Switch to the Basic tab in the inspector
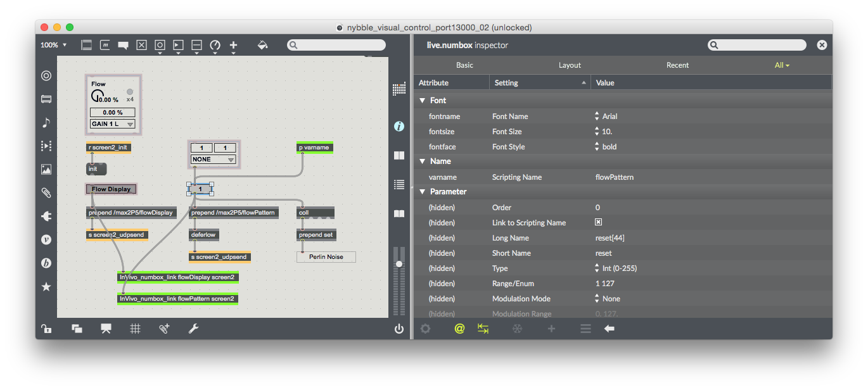 [x=464, y=65]
